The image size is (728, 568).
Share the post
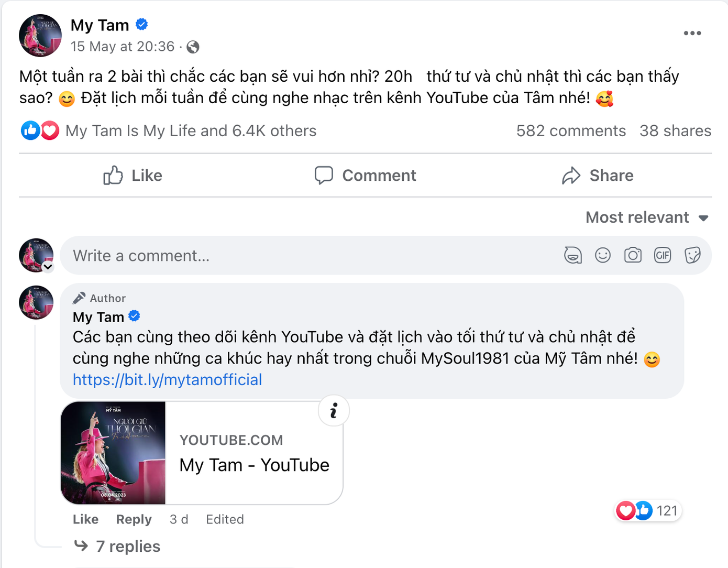click(597, 175)
